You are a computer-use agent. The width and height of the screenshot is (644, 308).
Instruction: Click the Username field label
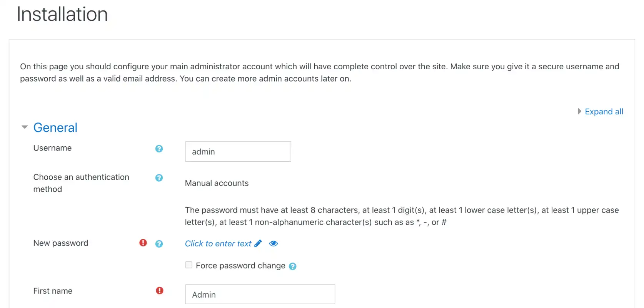(x=52, y=148)
